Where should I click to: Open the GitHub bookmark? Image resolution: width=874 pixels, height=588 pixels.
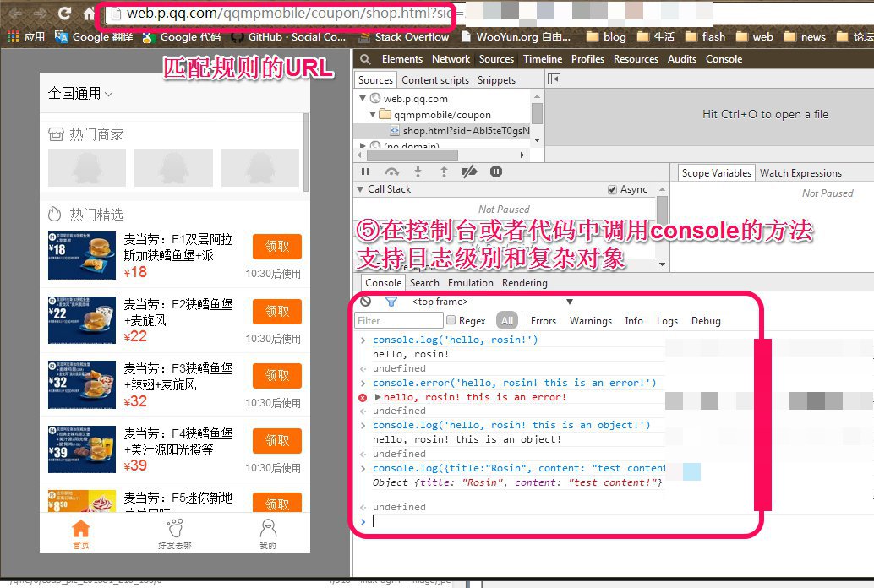point(289,37)
